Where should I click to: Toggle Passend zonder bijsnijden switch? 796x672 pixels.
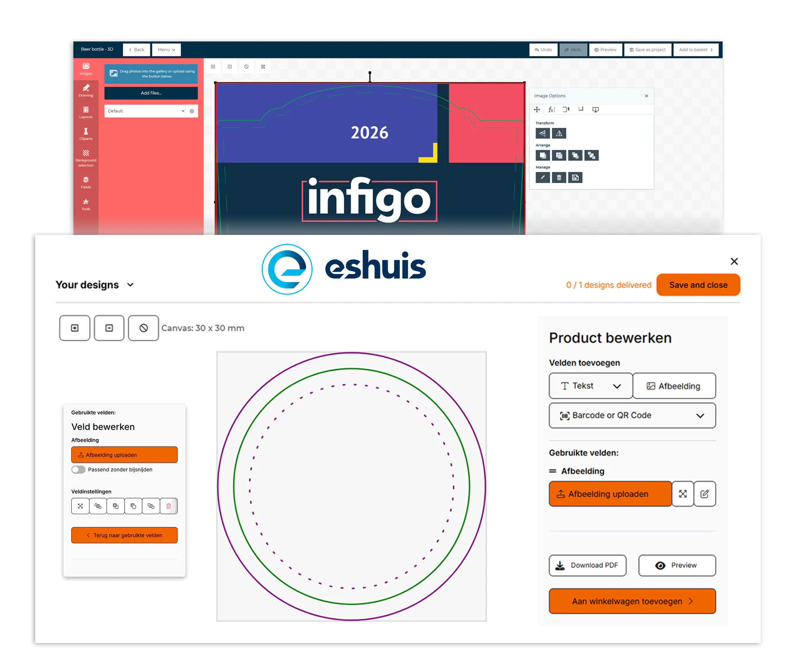coord(78,469)
